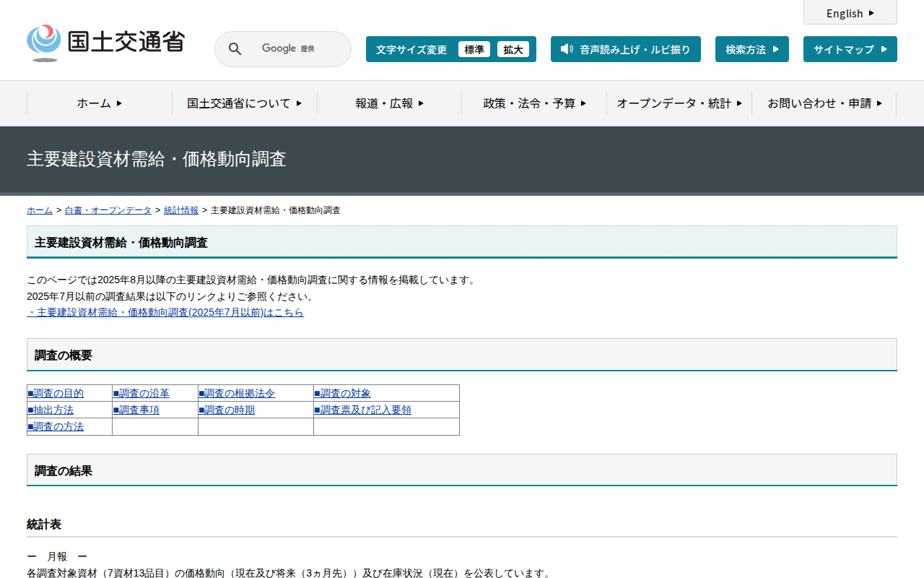Click the speaker icon for audio reading
The width and height of the screenshot is (924, 578).
coord(567,49)
